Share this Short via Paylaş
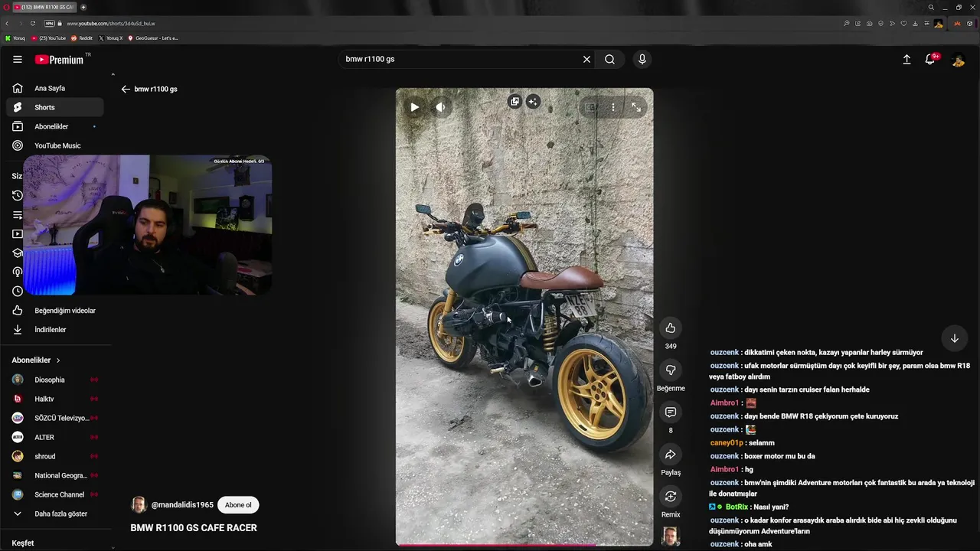980x551 pixels. click(671, 455)
